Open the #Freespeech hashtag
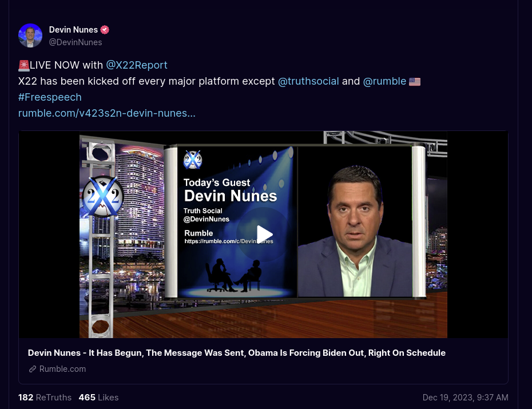The width and height of the screenshot is (532, 409). pyautogui.click(x=50, y=97)
